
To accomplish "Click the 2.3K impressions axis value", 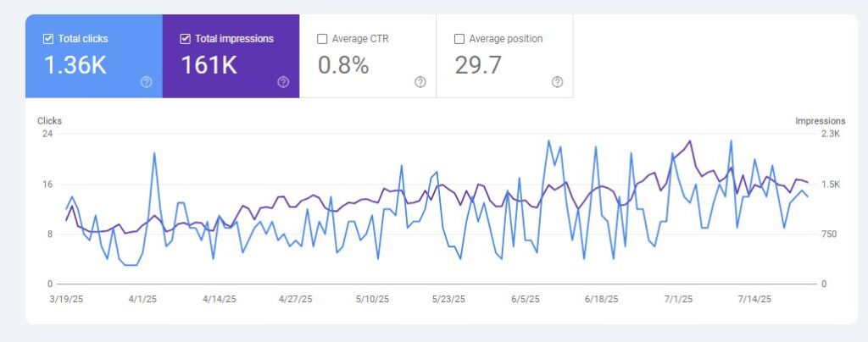I will [x=830, y=134].
